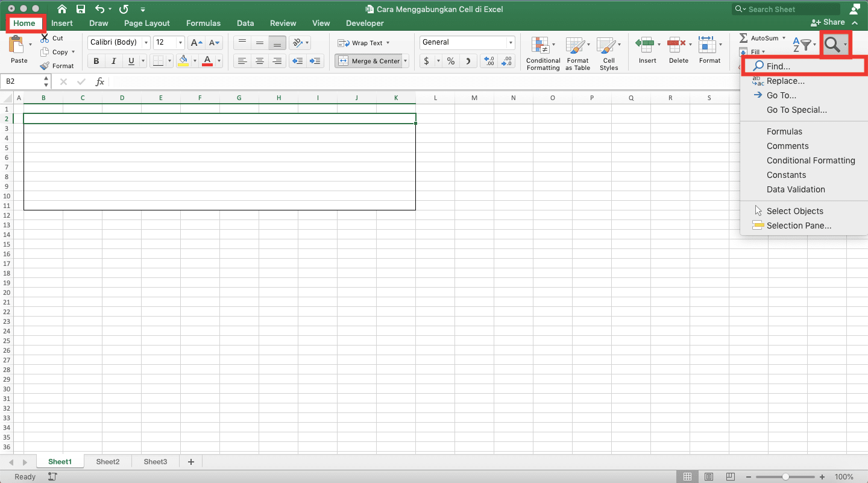
Task: Expand the Merge & Center dropdown arrow
Action: point(406,61)
